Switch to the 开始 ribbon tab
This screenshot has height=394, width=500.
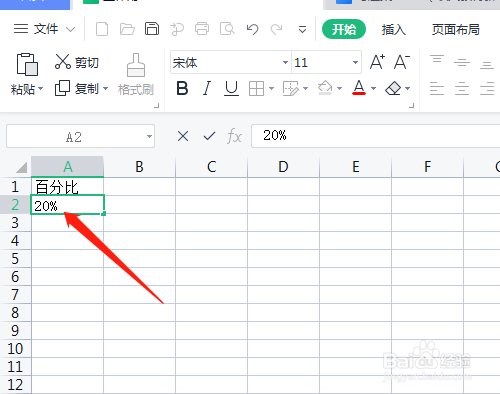click(344, 29)
